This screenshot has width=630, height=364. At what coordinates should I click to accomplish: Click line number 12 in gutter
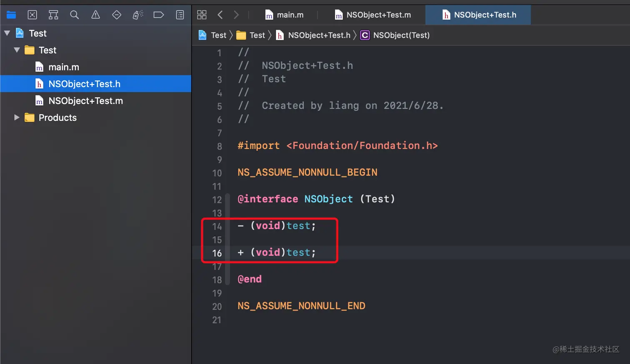217,200
